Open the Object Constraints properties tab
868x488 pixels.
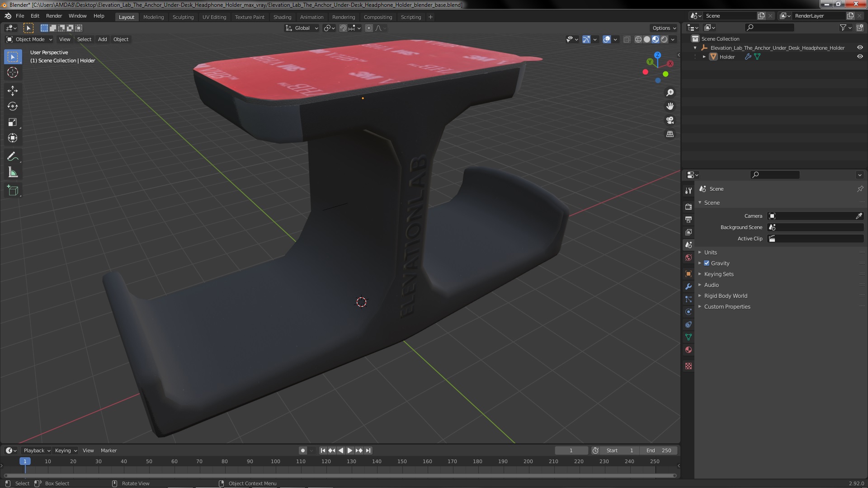tap(689, 324)
